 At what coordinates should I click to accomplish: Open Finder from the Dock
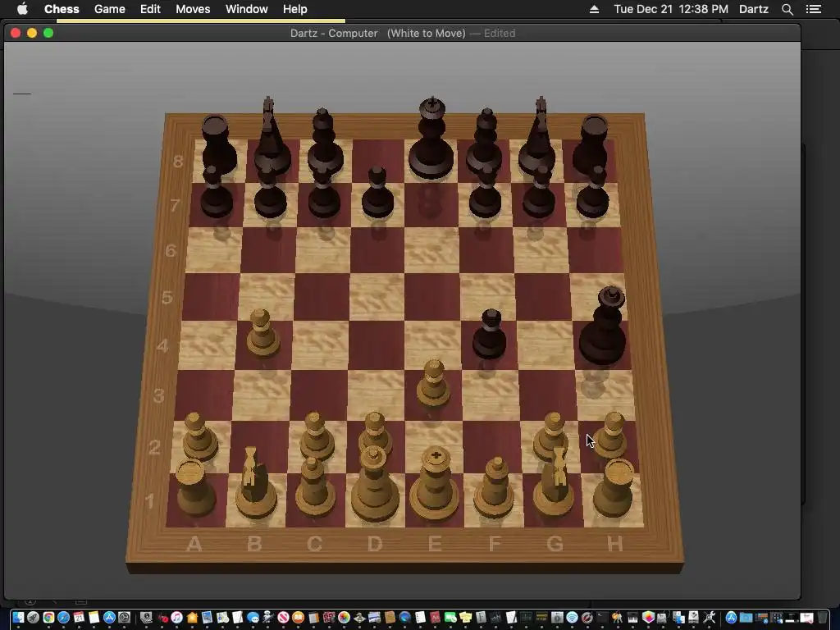tap(18, 617)
